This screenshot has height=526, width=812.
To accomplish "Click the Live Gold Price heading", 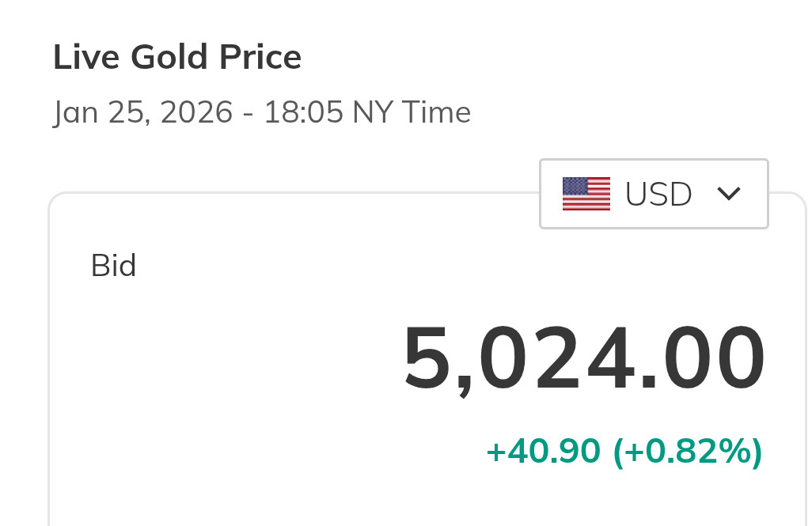I will 177,58.
